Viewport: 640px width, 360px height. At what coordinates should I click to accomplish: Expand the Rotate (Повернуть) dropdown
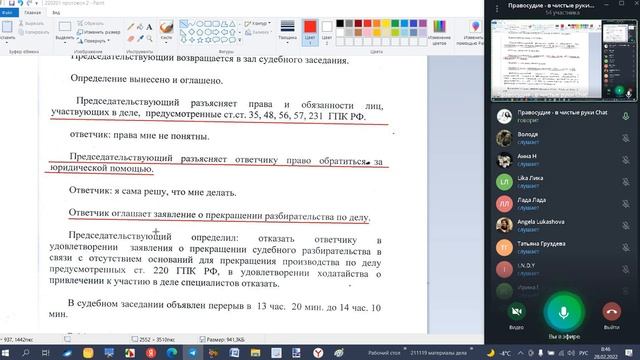(x=108, y=41)
